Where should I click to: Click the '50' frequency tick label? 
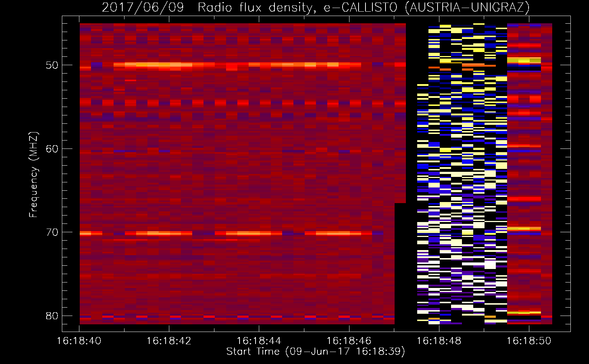pos(52,65)
